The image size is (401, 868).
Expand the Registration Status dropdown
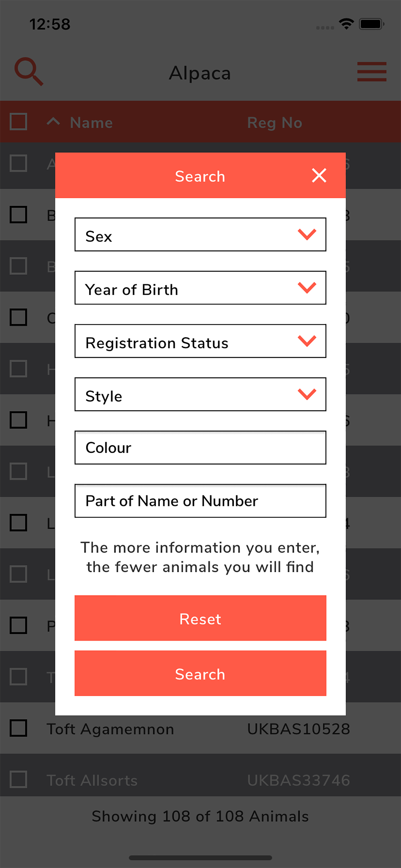(200, 341)
